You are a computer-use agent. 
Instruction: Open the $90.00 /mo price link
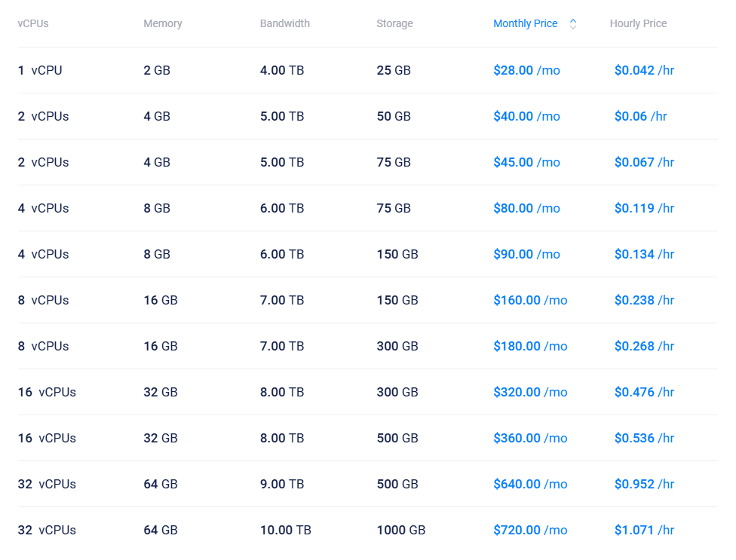[x=526, y=254]
